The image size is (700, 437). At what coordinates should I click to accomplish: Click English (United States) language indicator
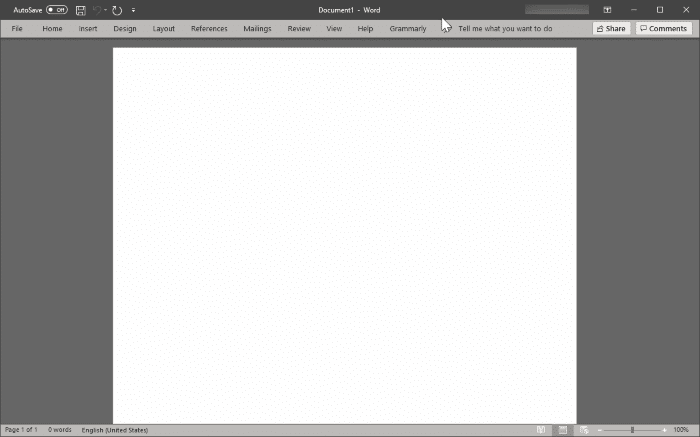click(x=115, y=430)
